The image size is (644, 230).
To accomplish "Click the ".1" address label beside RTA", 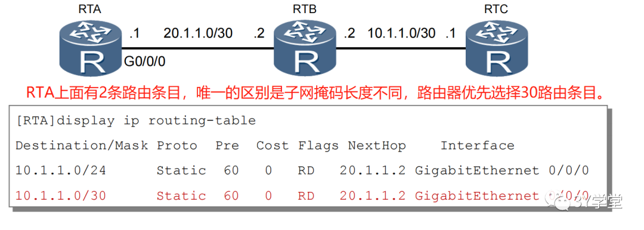I will (134, 34).
